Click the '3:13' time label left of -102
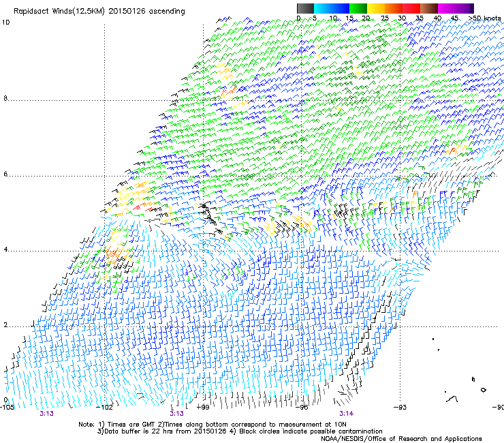This screenshot has width=504, height=443. click(46, 414)
